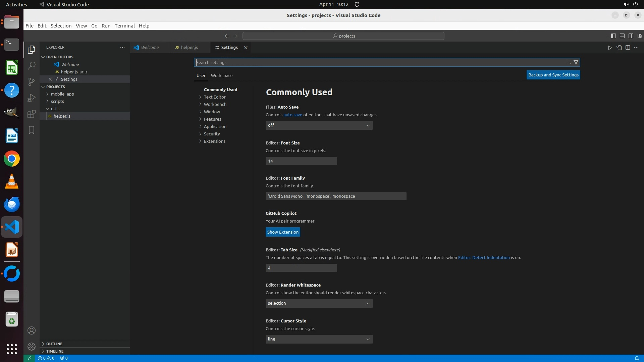Image resolution: width=644 pixels, height=362 pixels.
Task: Click the Font Size input field
Action: 301,161
